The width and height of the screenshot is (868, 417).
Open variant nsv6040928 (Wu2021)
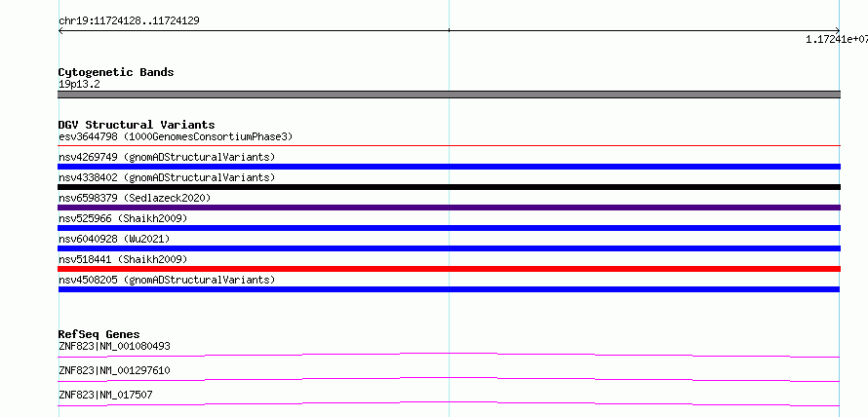(x=114, y=239)
